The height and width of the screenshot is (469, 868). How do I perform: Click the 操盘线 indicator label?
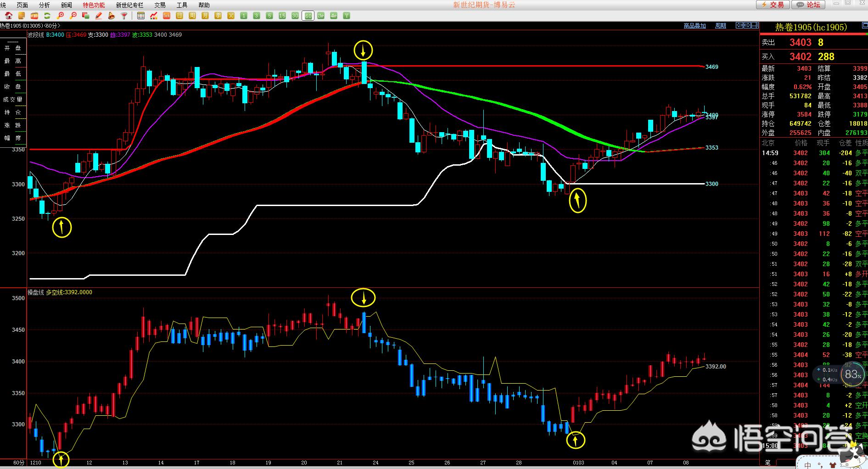coord(36,292)
